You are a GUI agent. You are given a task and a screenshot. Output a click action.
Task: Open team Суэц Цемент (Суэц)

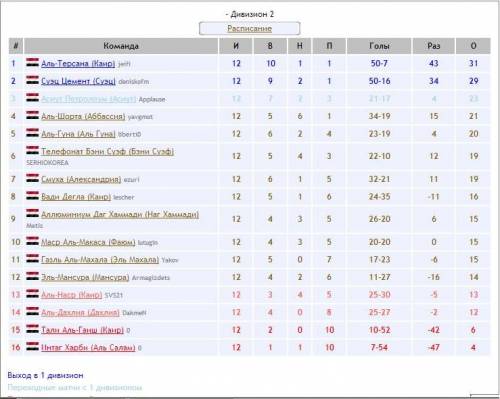point(78,81)
